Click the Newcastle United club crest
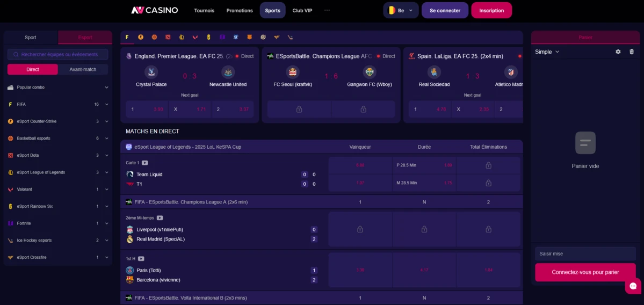The image size is (644, 305). click(228, 72)
